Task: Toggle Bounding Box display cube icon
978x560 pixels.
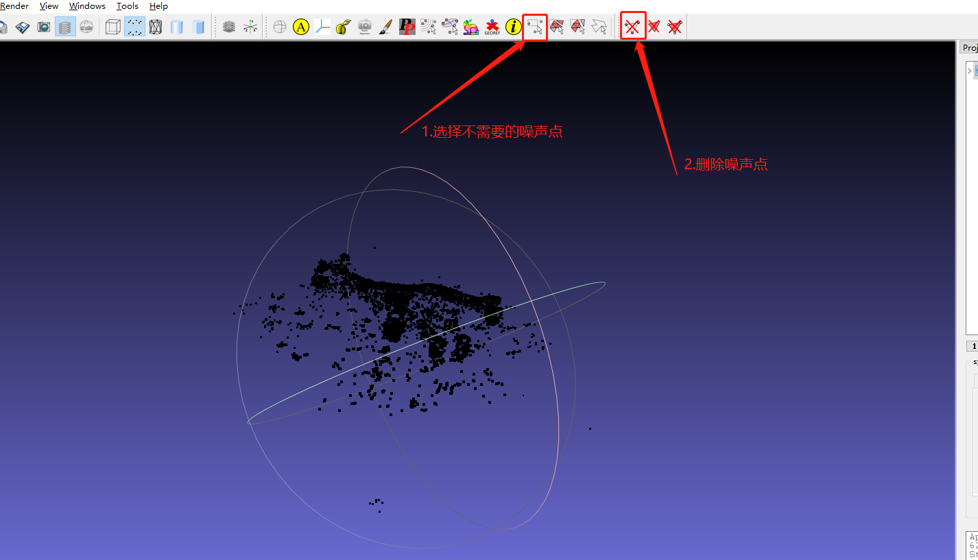Action: pyautogui.click(x=113, y=27)
